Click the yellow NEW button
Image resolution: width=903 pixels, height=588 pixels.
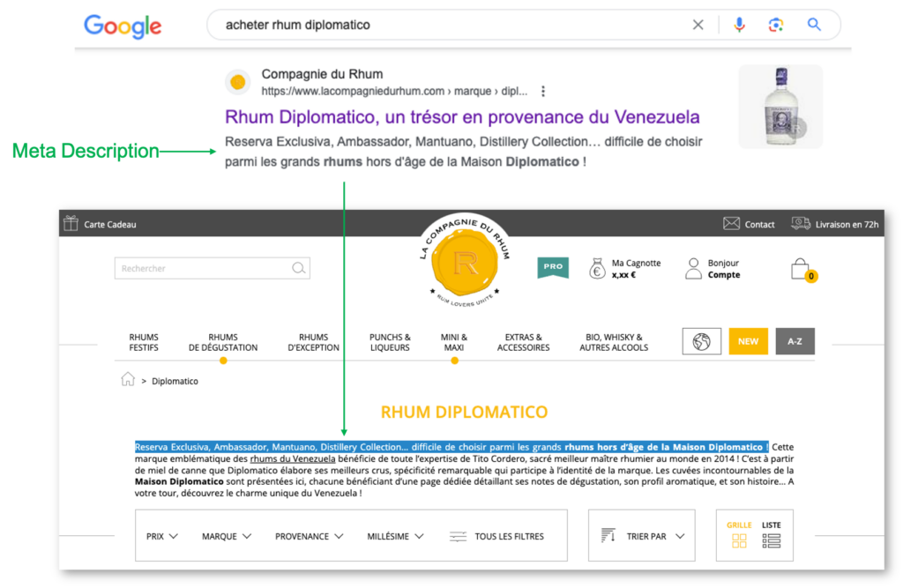(x=748, y=341)
